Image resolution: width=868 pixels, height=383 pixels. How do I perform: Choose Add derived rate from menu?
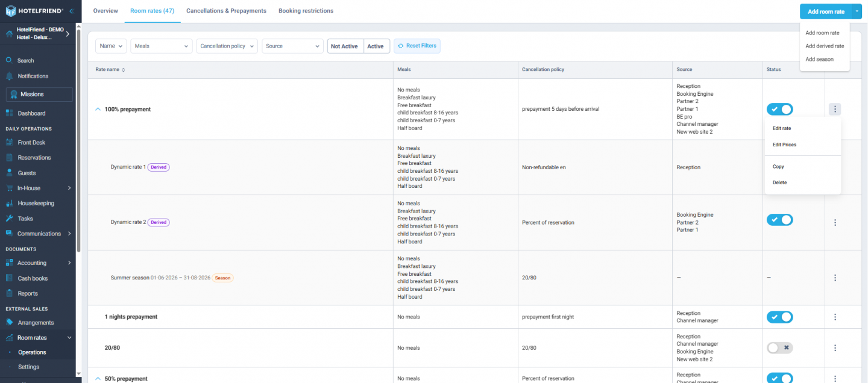coord(825,46)
